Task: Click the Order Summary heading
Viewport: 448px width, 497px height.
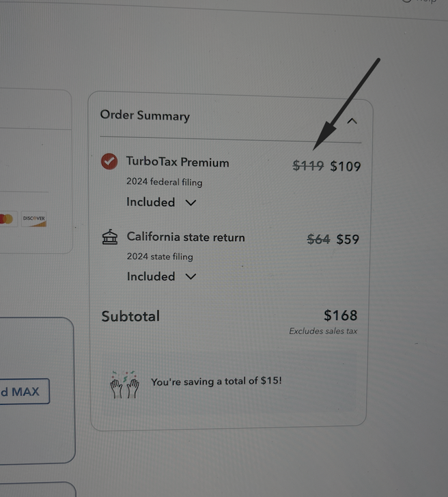Action: [145, 115]
